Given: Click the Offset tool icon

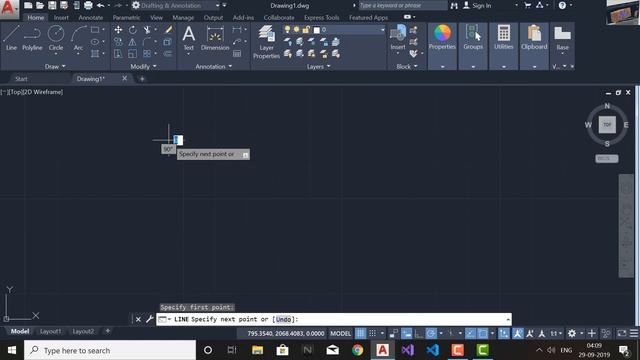Looking at the screenshot, I should coord(168,53).
